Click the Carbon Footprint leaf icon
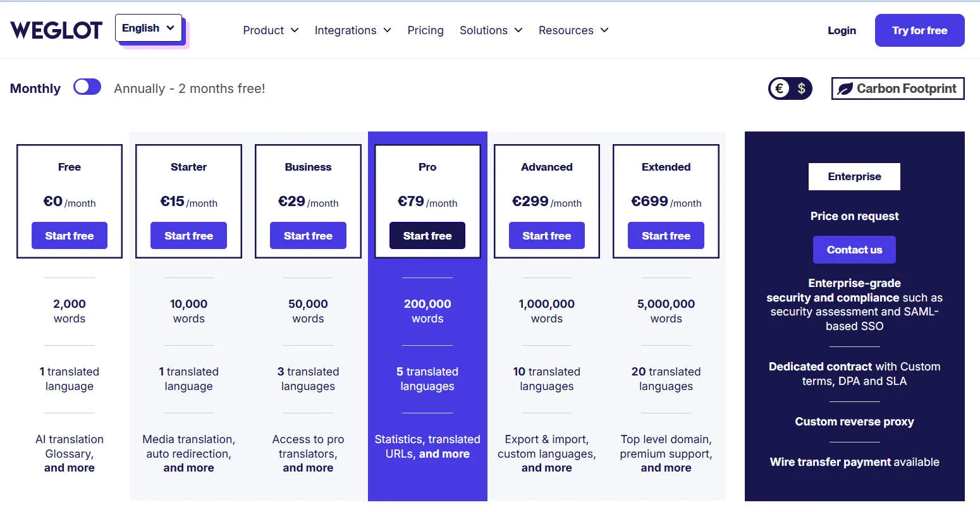 (845, 89)
